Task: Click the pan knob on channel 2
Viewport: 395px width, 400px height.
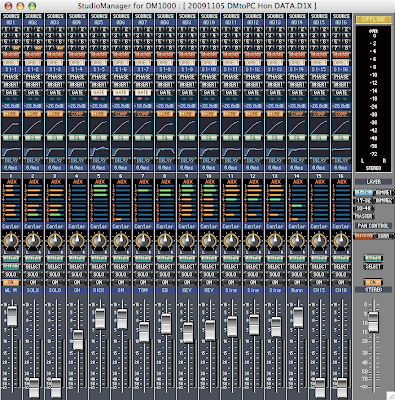Action: (33, 241)
